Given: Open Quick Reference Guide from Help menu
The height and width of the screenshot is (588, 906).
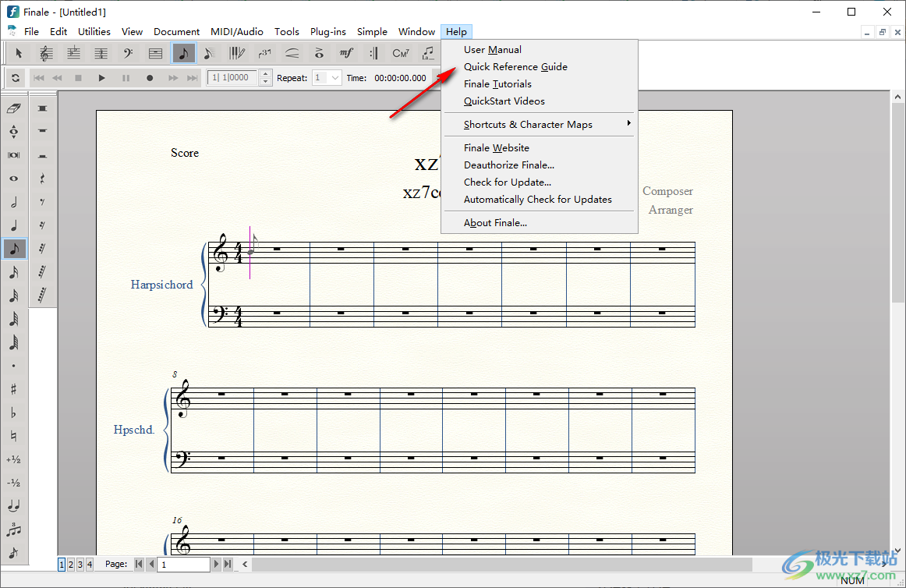Looking at the screenshot, I should click(515, 67).
